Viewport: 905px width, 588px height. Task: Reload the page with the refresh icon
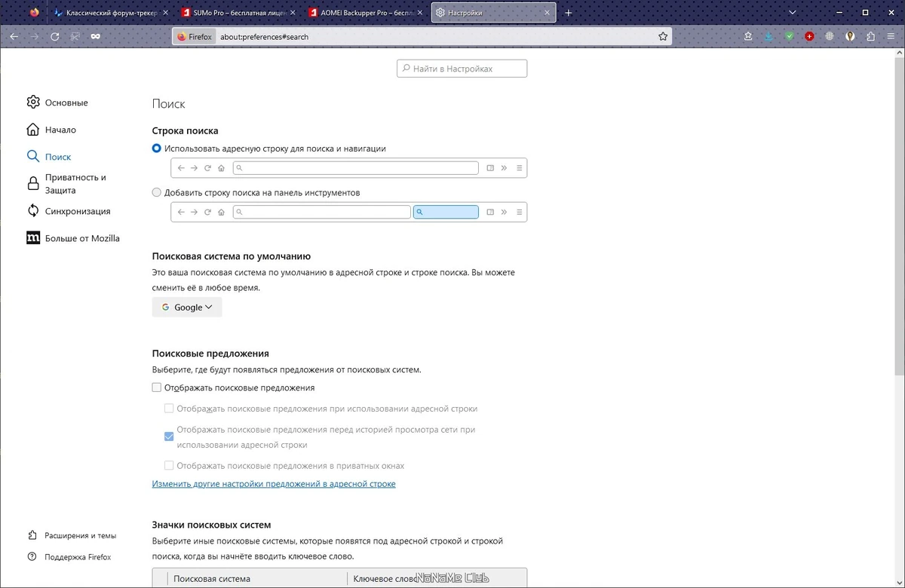[x=55, y=36]
